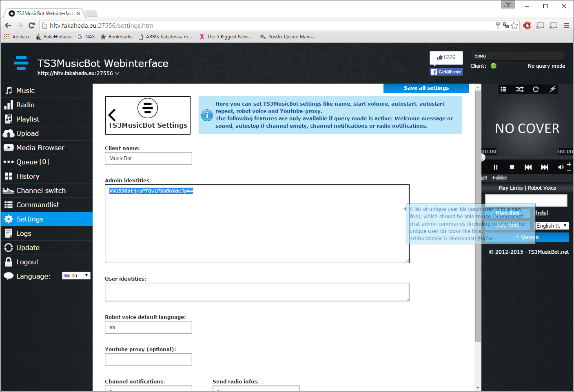The width and height of the screenshot is (574, 392).
Task: Toggle shuffle in player
Action: (x=519, y=89)
